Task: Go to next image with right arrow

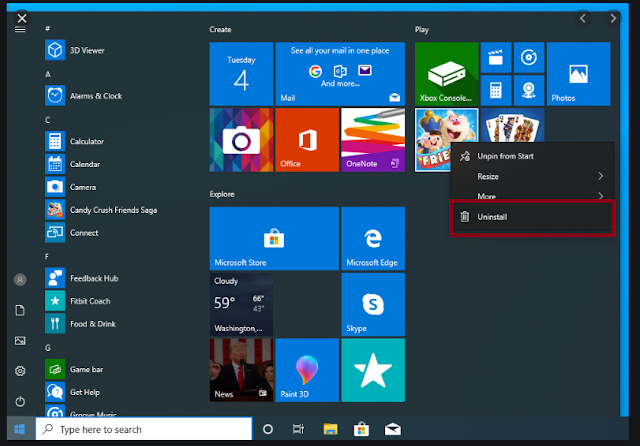Action: (x=613, y=18)
